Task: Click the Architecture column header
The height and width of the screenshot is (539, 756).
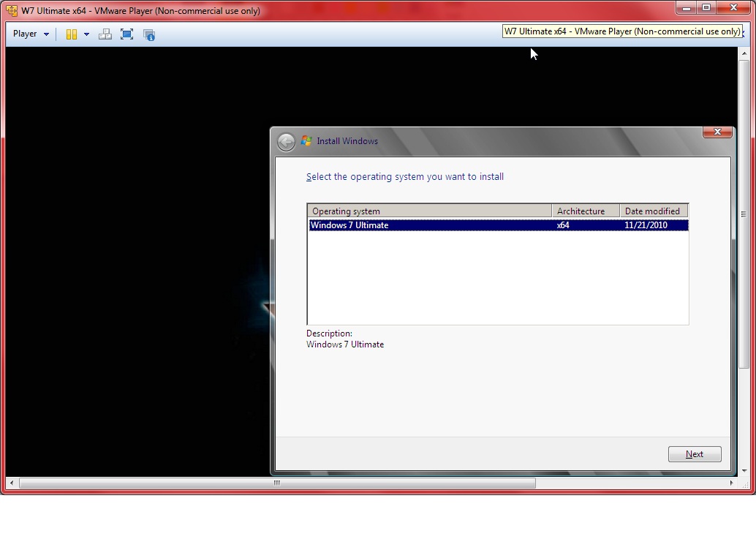Action: pyautogui.click(x=586, y=211)
